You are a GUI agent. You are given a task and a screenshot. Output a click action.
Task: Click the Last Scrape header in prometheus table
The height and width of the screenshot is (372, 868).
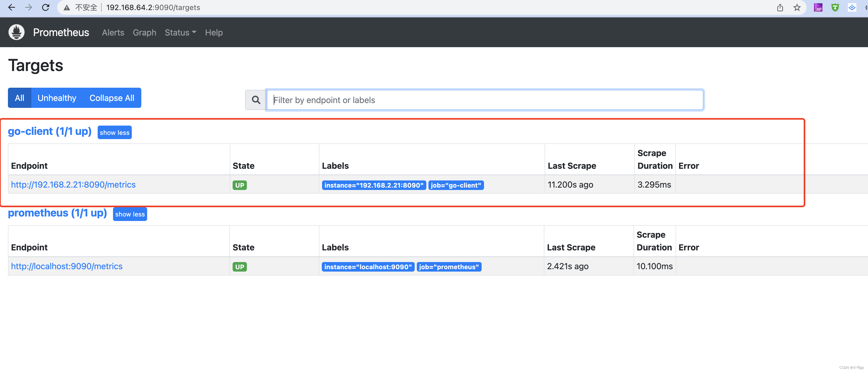[571, 247]
